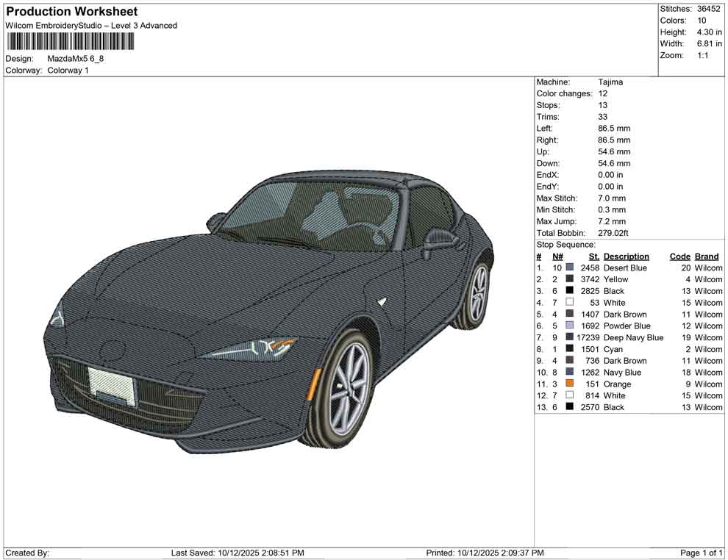
Task: Click the front wheel of the car
Action: (x=347, y=389)
